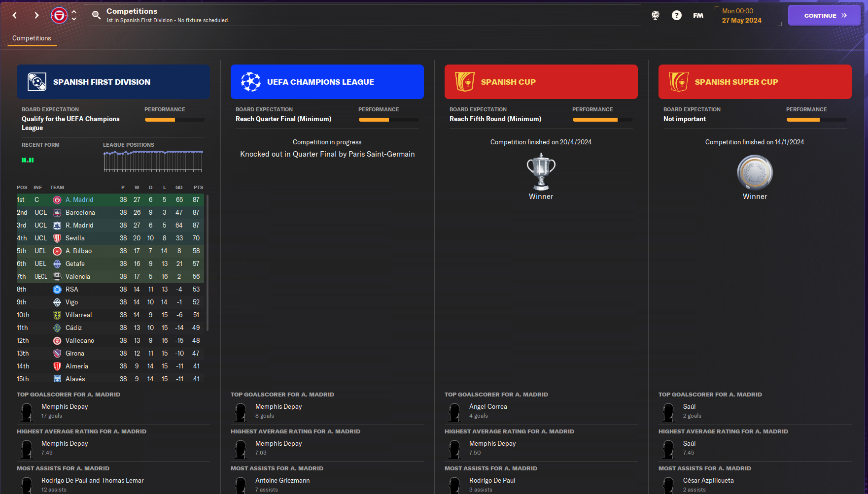
Task: Click the date 27 May 2024
Action: pos(741,20)
